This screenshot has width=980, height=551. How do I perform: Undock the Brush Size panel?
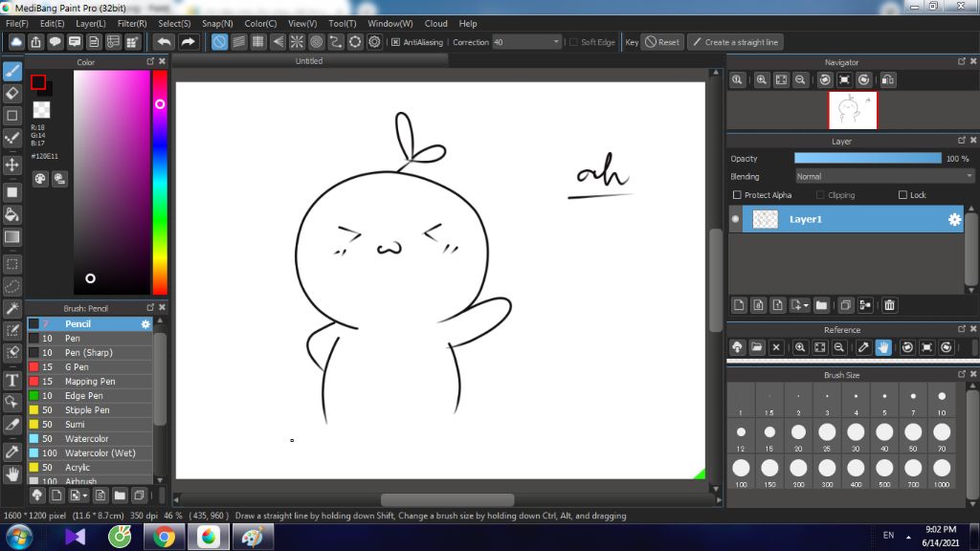click(961, 374)
